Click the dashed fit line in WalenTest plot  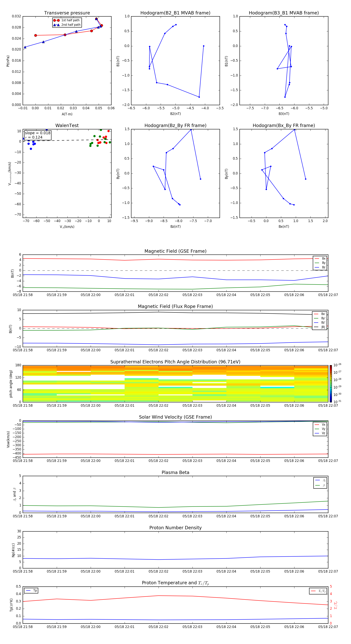point(67,140)
